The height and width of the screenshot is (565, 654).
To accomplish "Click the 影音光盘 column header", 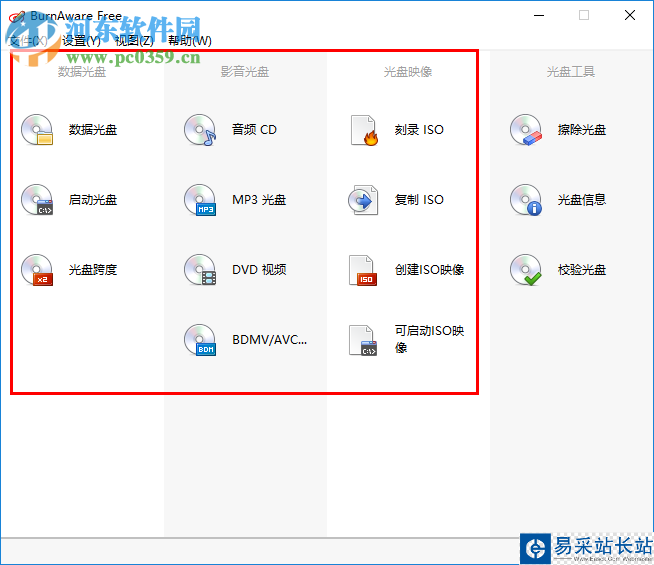I will pos(245,72).
